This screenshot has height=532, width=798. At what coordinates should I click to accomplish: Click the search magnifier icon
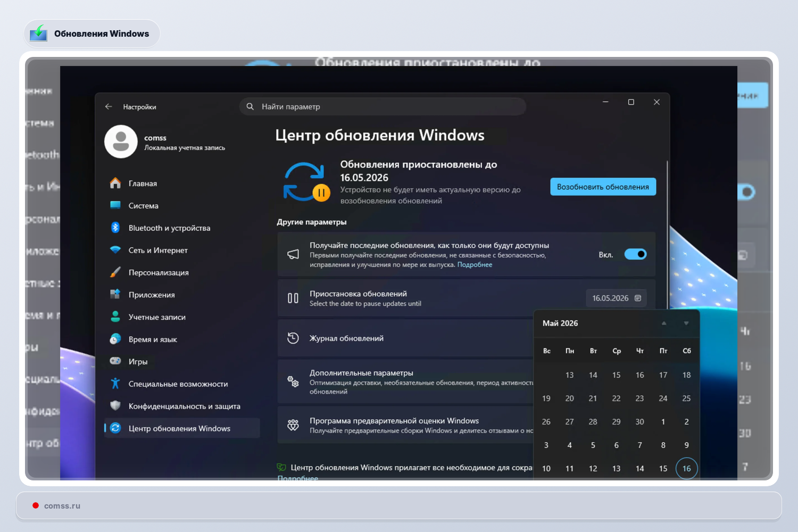point(250,106)
